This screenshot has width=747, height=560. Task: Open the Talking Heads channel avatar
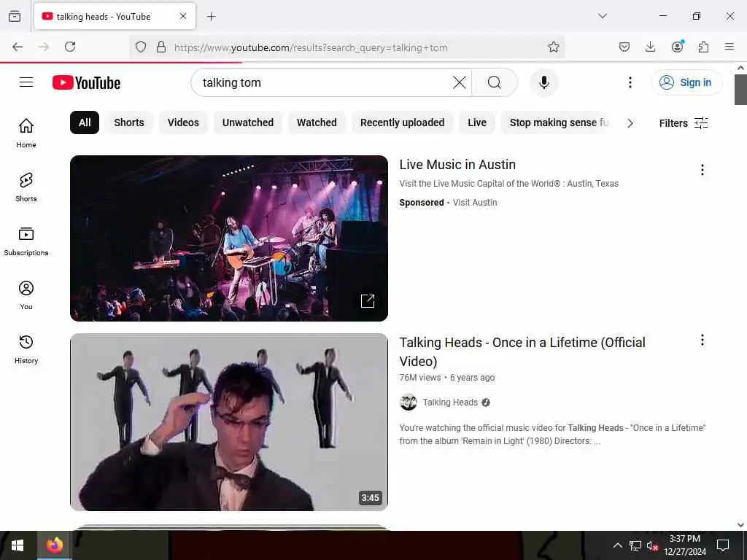pyautogui.click(x=409, y=402)
